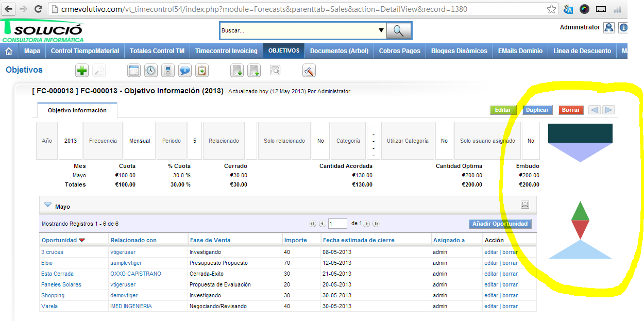Image resolution: width=644 pixels, height=321 pixels.
Task: Open the Administrator user profile icon
Action: point(608,28)
